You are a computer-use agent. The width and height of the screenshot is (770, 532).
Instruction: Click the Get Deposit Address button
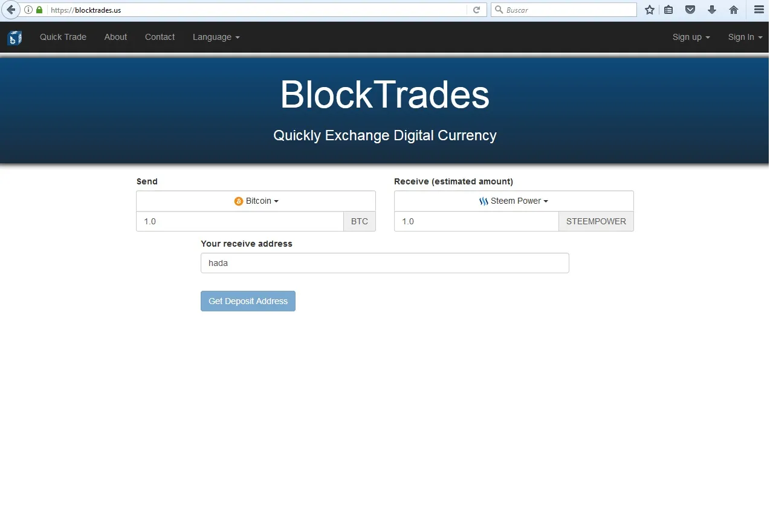point(248,301)
